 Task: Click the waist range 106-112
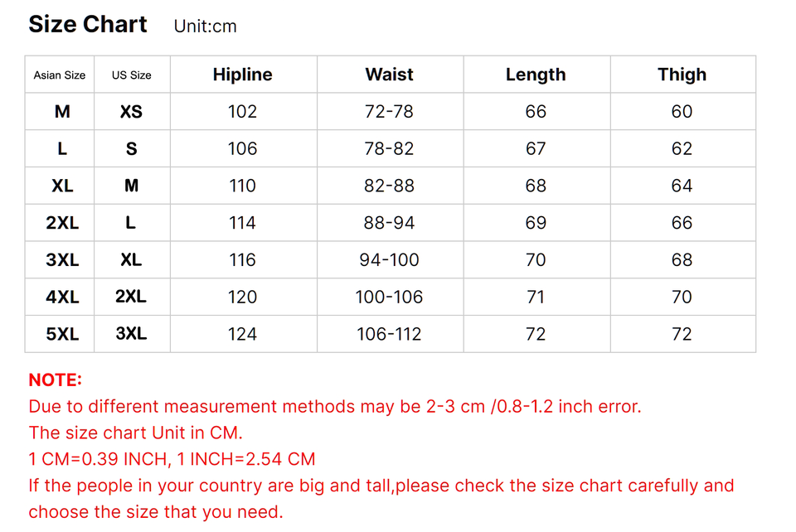tap(389, 334)
